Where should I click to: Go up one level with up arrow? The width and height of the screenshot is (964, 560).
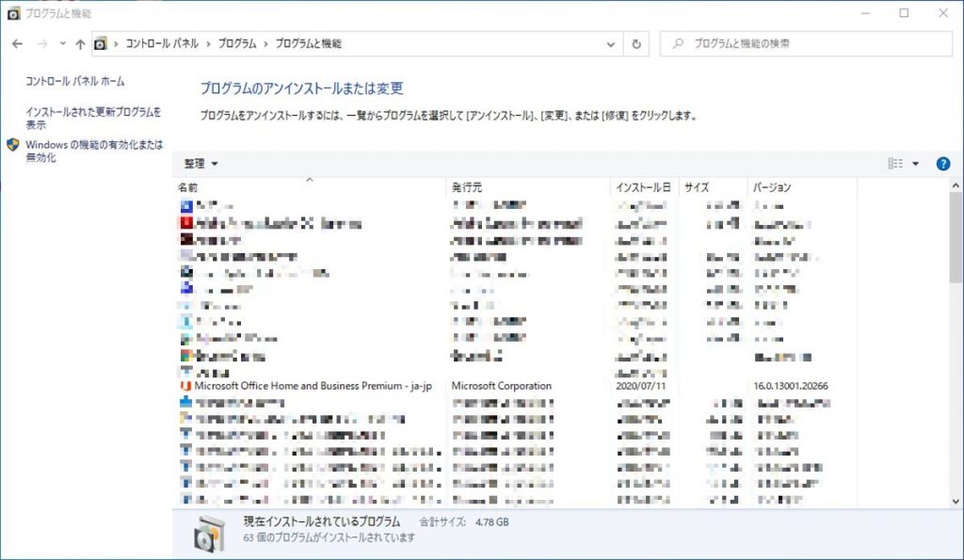[80, 43]
